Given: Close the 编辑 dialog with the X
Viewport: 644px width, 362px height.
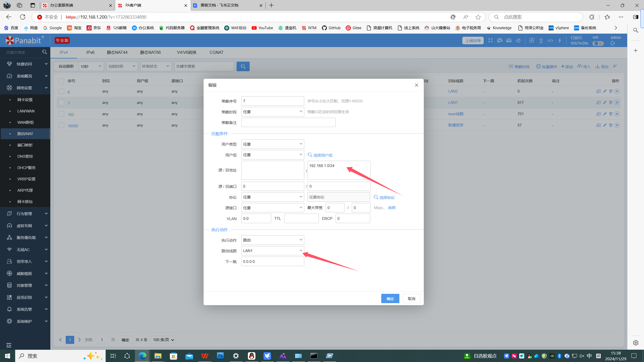Looking at the screenshot, I should tap(416, 85).
